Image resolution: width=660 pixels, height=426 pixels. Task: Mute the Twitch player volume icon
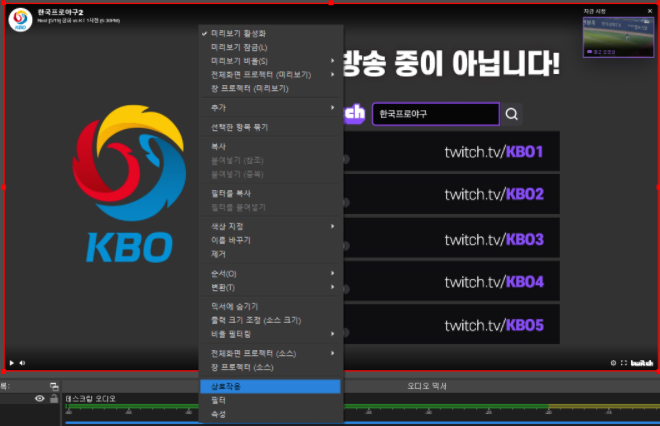pyautogui.click(x=22, y=363)
